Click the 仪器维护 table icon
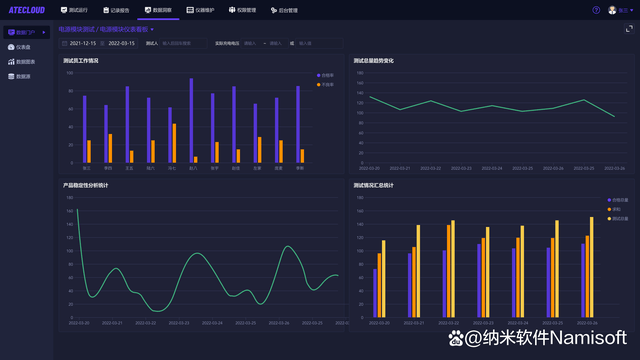 pyautogui.click(x=190, y=10)
